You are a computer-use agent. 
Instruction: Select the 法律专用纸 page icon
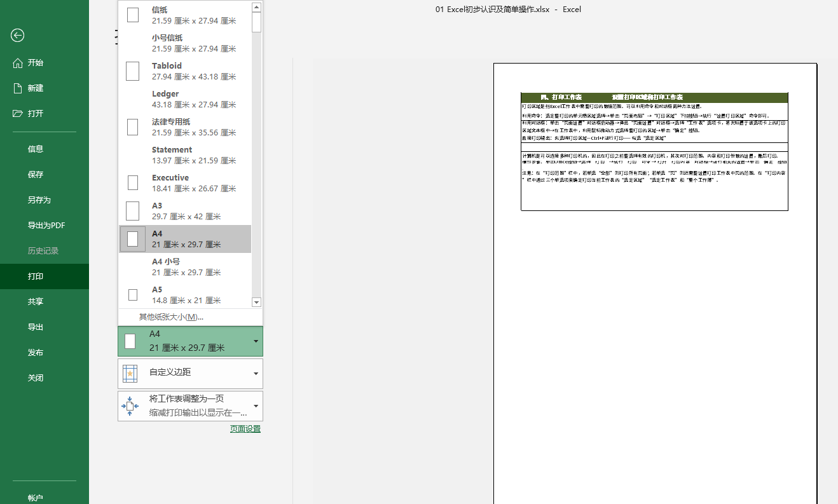click(133, 127)
